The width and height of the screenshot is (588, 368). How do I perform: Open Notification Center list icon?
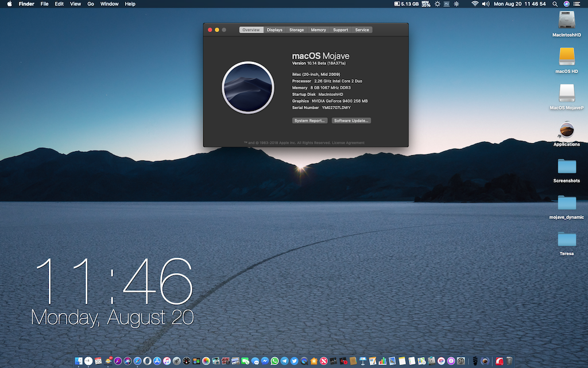pos(577,4)
